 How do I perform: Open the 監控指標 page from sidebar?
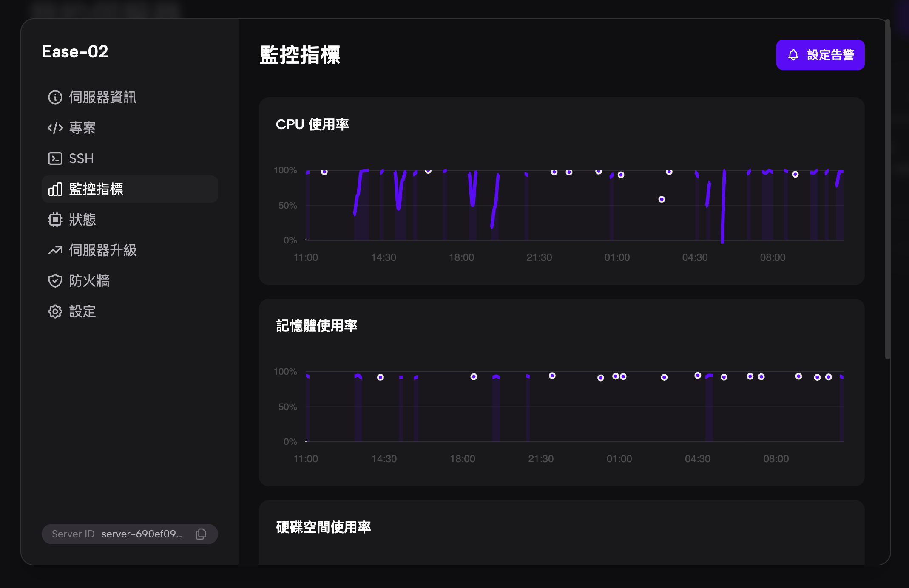tap(97, 189)
